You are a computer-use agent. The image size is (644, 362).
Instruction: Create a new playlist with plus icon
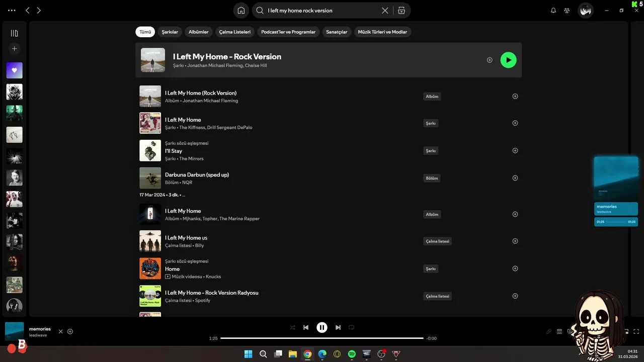coord(14,49)
